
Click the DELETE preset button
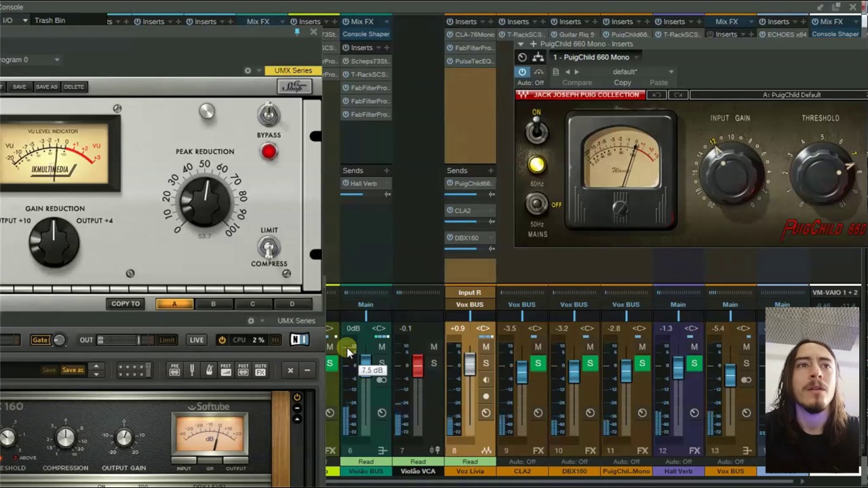74,87
